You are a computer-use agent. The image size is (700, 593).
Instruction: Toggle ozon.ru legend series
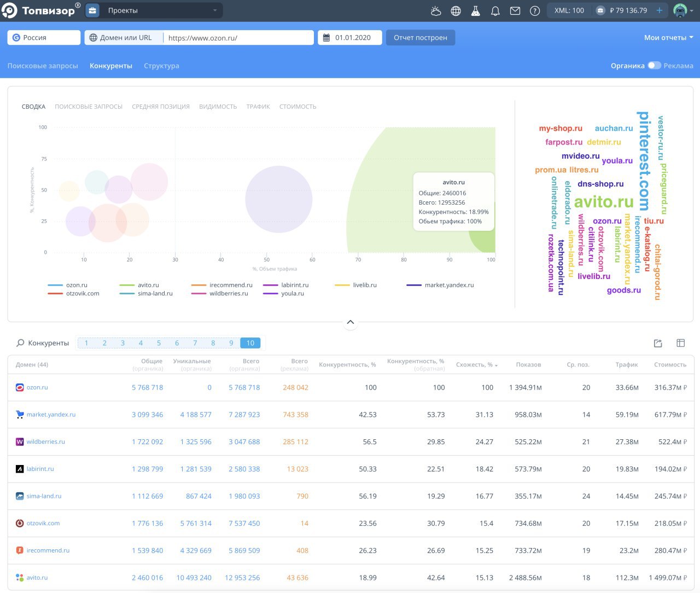point(67,285)
